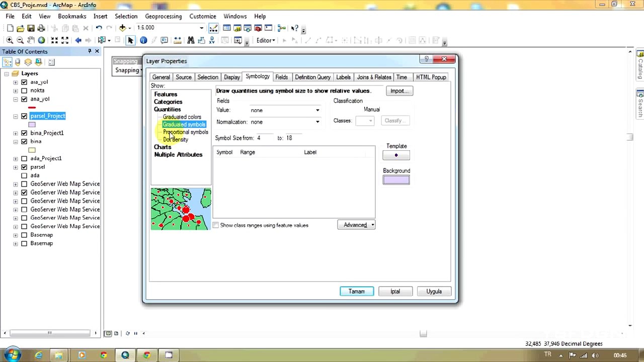Select Proportional symbols in the Show list
The height and width of the screenshot is (362, 644).
(185, 132)
